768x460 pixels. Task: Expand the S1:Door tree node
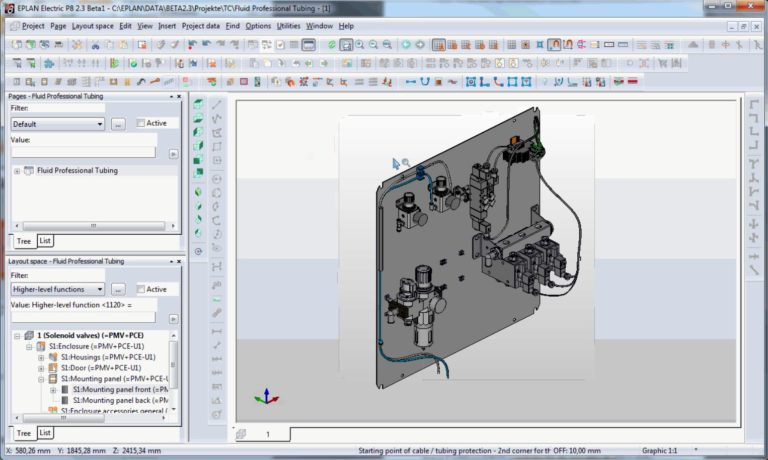41,368
